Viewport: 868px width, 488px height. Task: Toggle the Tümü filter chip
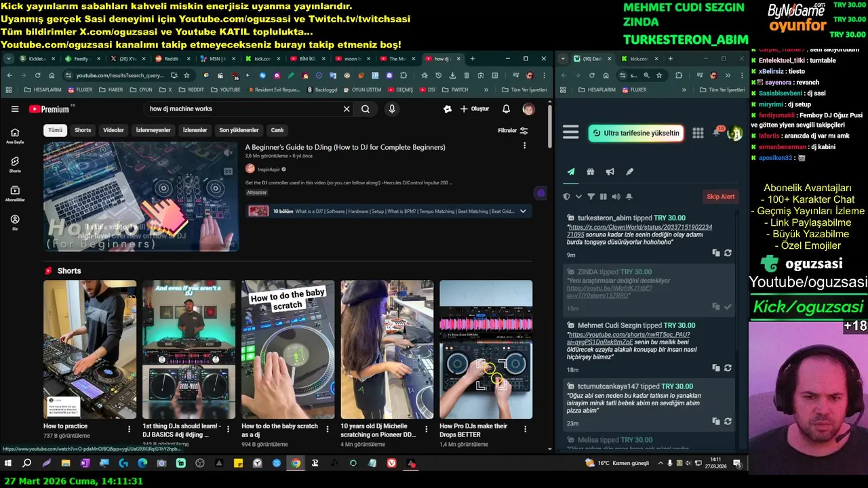55,130
